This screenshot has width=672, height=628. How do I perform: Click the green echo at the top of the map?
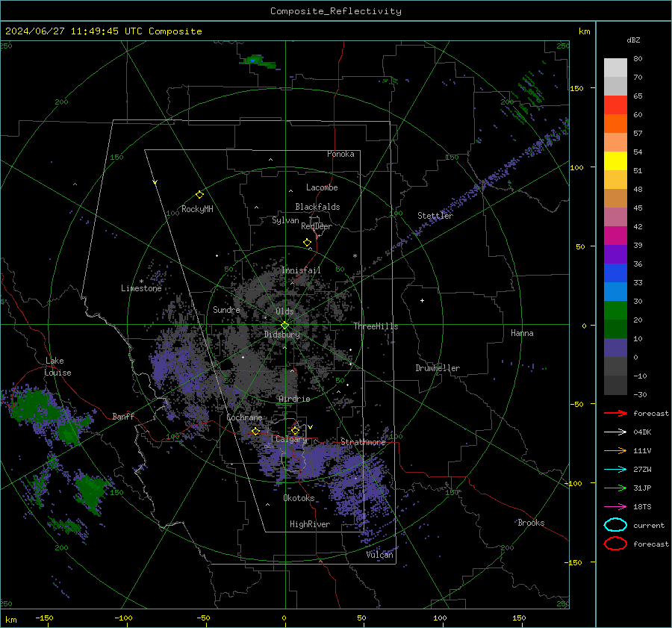(257, 61)
